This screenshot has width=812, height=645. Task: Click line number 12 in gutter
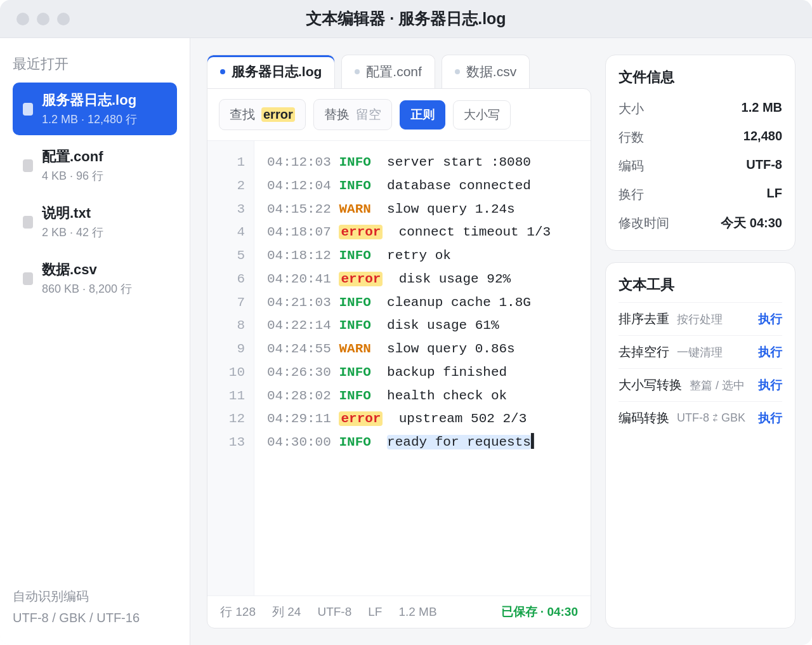point(237,419)
